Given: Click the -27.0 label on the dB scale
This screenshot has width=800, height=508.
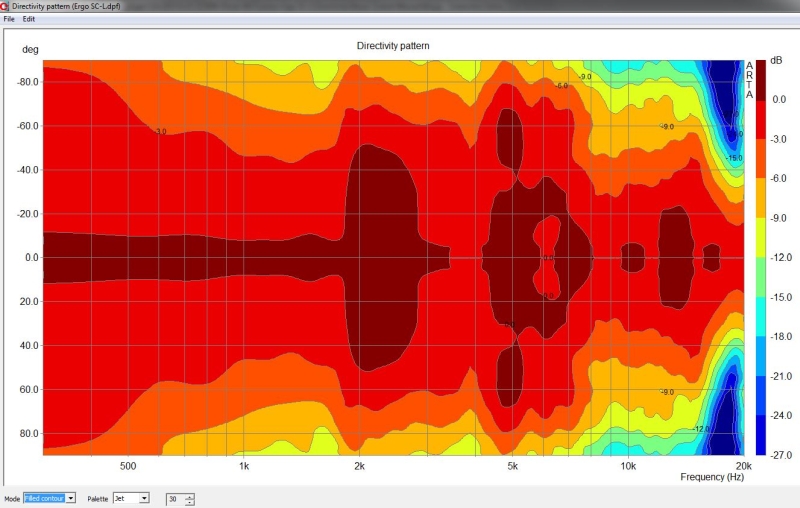Looking at the screenshot, I should click(x=781, y=455).
